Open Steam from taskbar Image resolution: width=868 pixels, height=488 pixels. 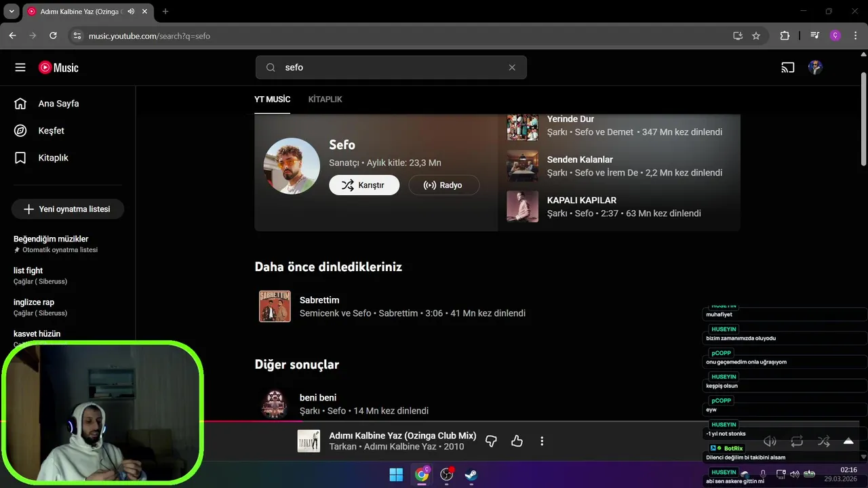[471, 474]
